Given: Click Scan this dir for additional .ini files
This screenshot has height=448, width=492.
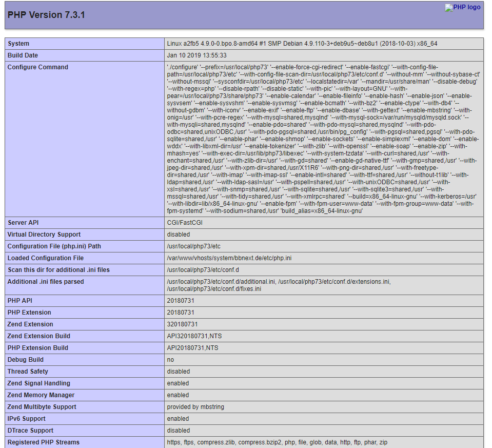Looking at the screenshot, I should [58, 270].
